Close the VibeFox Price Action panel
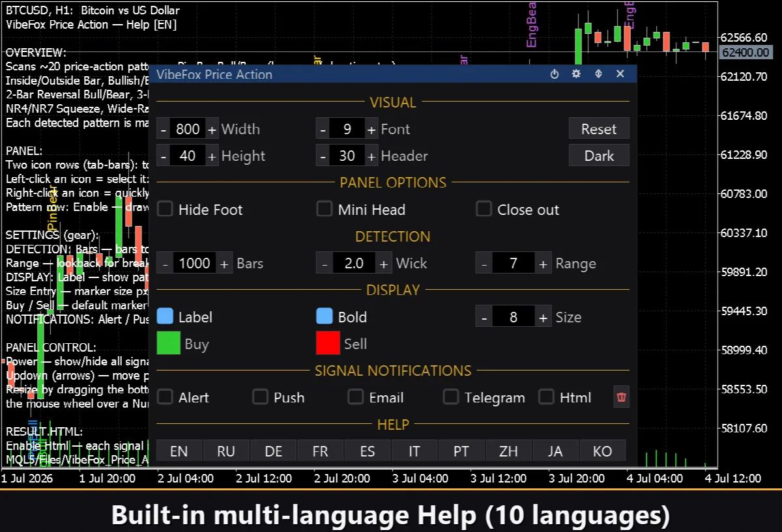 pos(620,74)
